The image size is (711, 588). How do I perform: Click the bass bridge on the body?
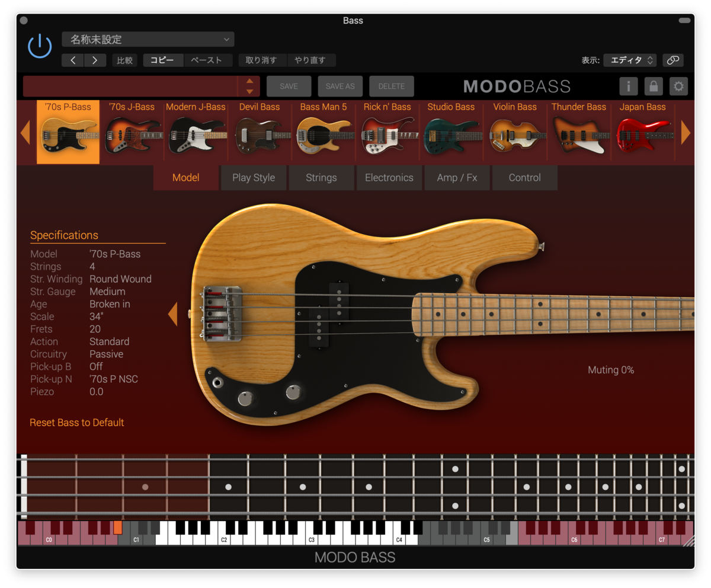(222, 314)
